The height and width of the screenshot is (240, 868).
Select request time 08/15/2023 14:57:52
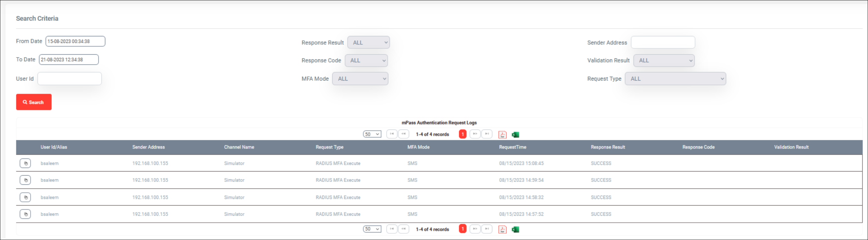coord(521,214)
